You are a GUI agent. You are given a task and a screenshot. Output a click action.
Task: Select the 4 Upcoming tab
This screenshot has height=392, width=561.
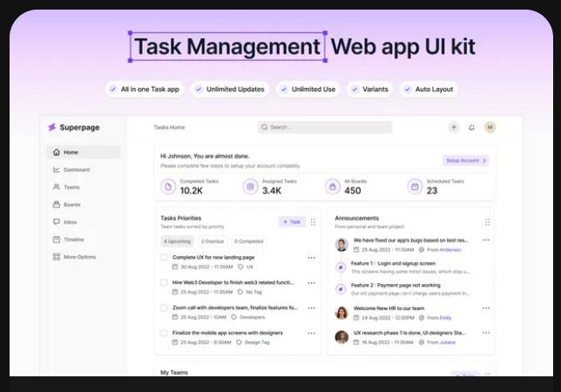click(x=177, y=241)
